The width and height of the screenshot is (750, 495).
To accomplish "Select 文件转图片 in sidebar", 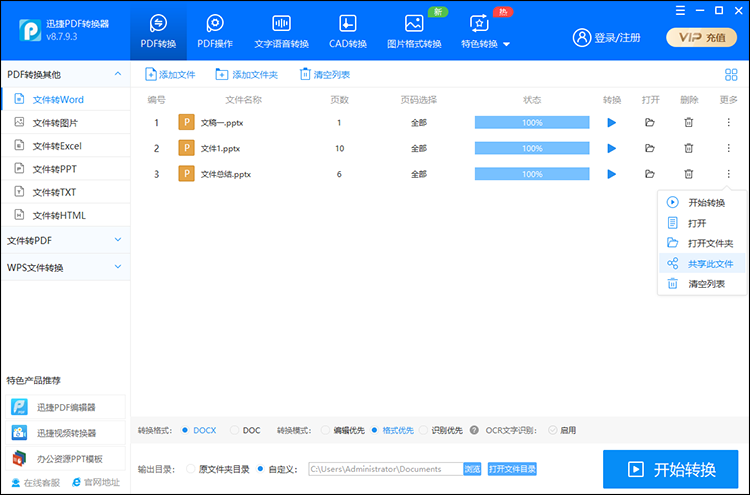I will point(65,123).
